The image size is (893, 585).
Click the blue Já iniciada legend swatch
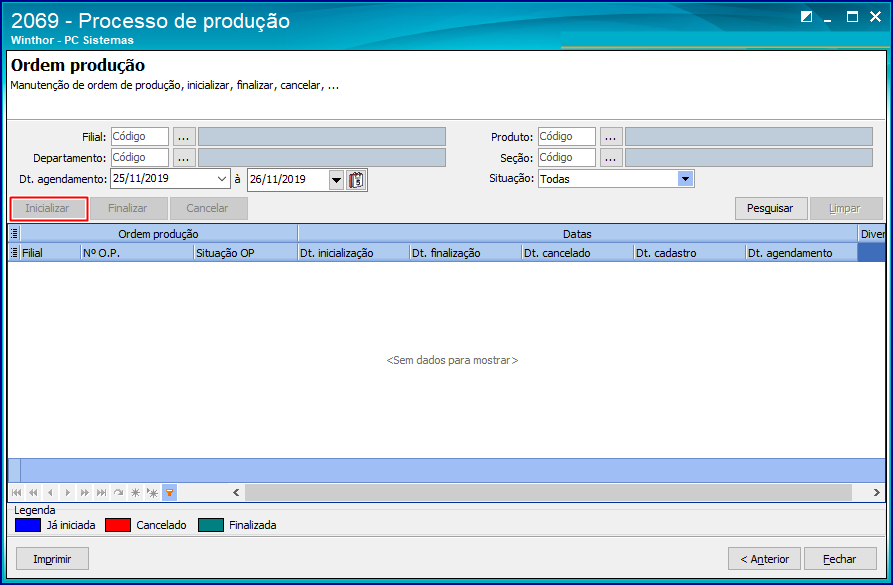pyautogui.click(x=28, y=525)
